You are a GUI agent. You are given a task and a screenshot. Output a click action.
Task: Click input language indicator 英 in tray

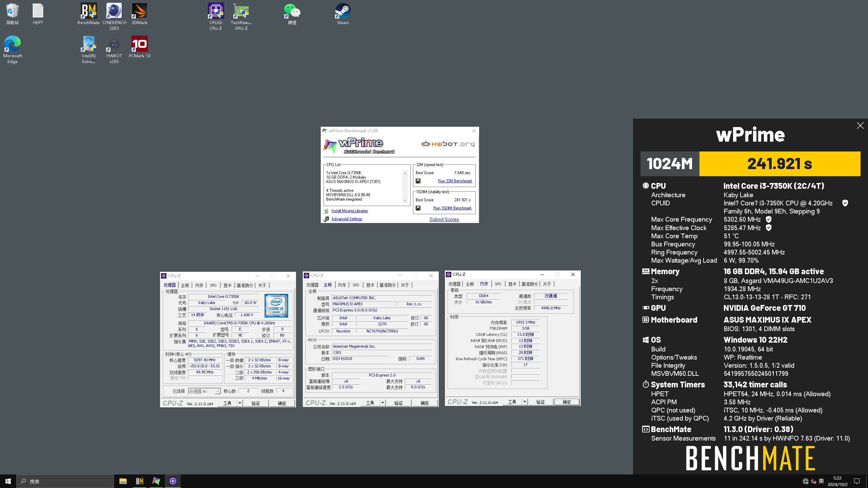[821, 481]
